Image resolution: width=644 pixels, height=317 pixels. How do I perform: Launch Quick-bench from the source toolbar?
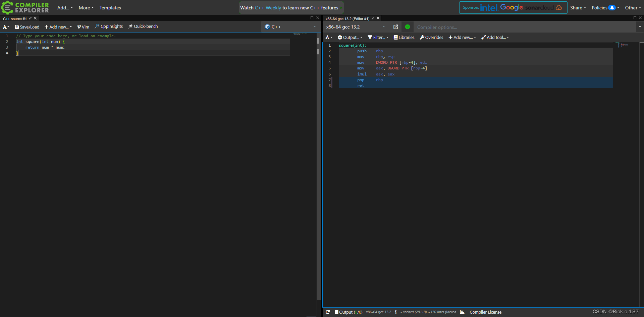[x=143, y=27]
